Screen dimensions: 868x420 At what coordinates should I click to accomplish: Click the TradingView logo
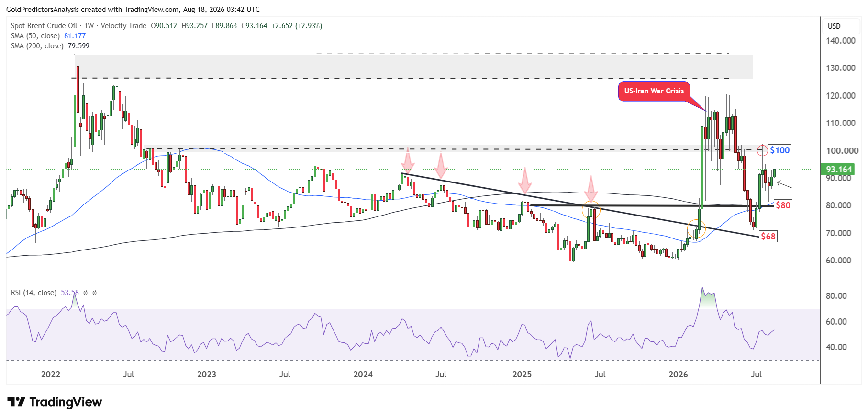point(55,402)
